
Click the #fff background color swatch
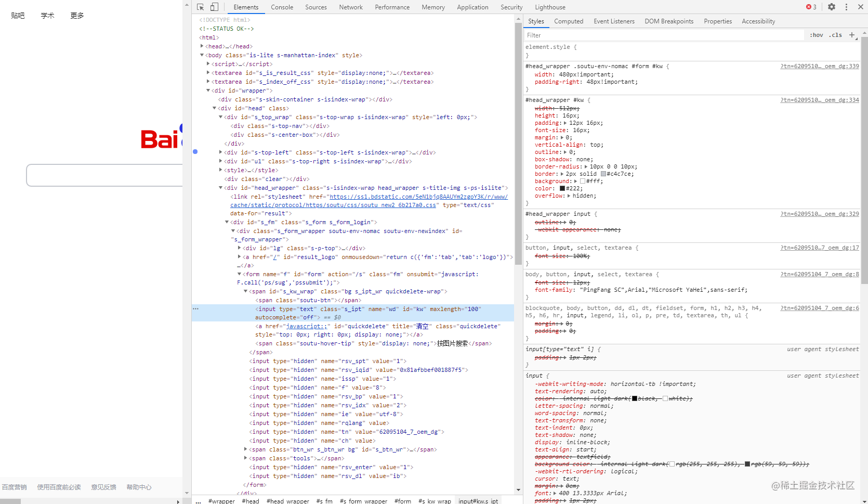tap(583, 182)
